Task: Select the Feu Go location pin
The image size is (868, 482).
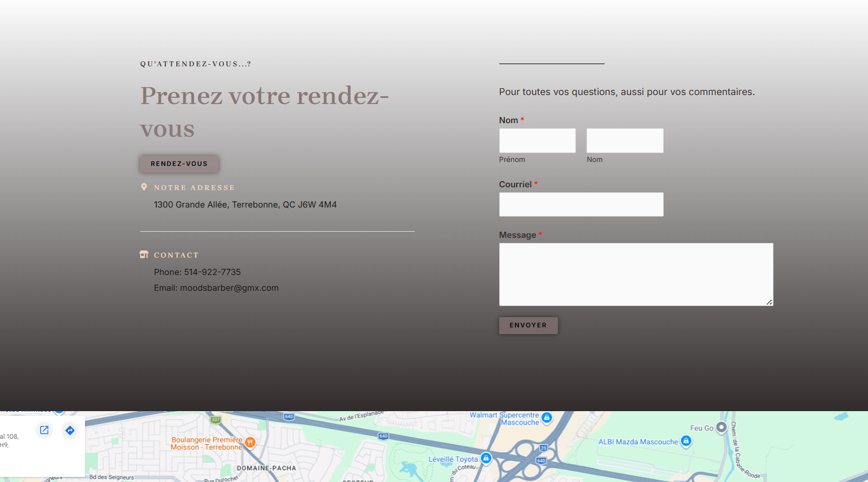Action: point(721,428)
